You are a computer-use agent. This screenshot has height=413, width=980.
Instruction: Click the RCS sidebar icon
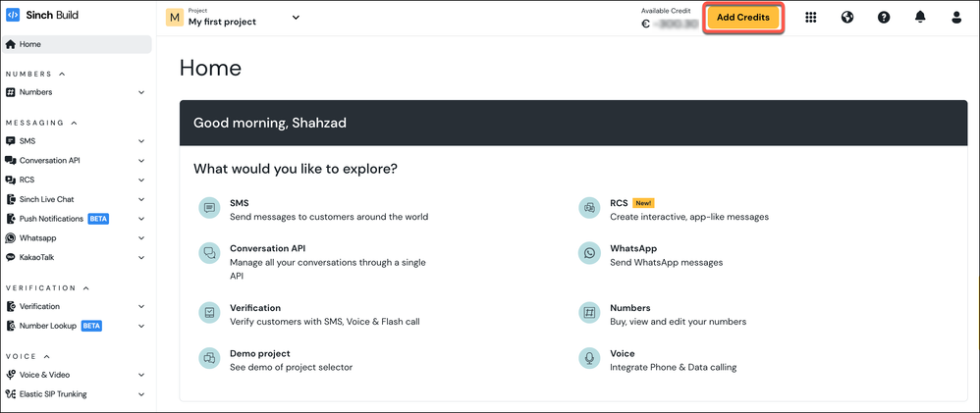click(10, 180)
